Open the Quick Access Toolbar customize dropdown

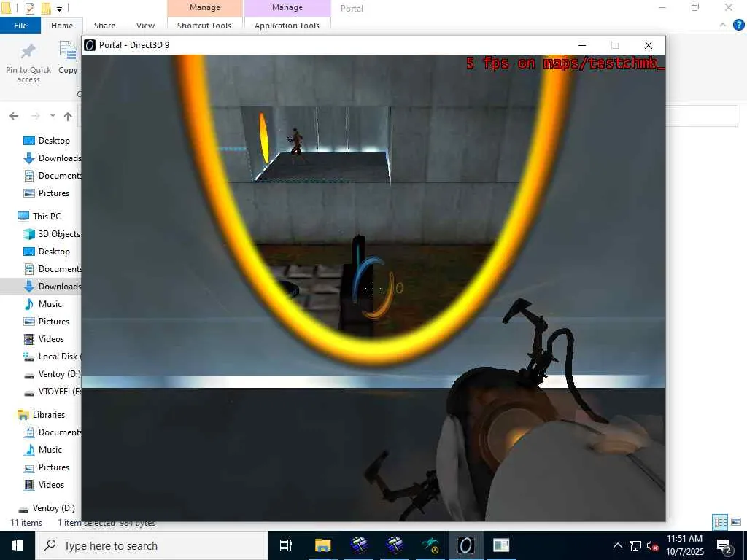click(x=59, y=9)
